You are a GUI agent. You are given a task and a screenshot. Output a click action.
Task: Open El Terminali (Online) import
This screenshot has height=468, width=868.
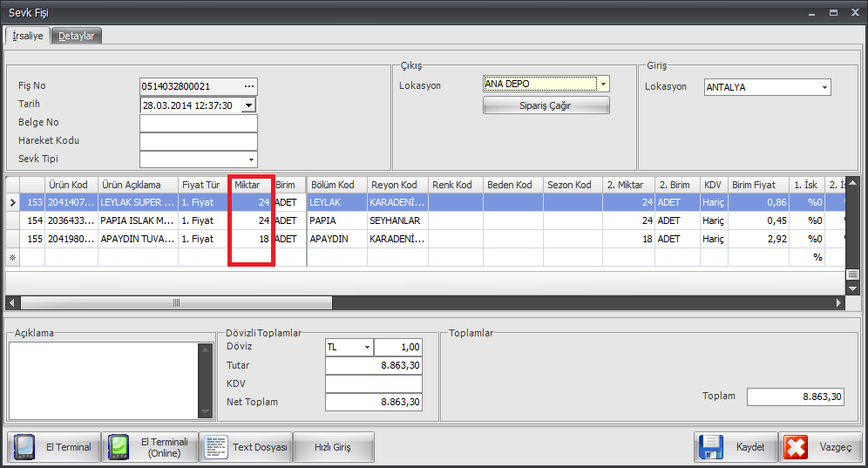[150, 447]
